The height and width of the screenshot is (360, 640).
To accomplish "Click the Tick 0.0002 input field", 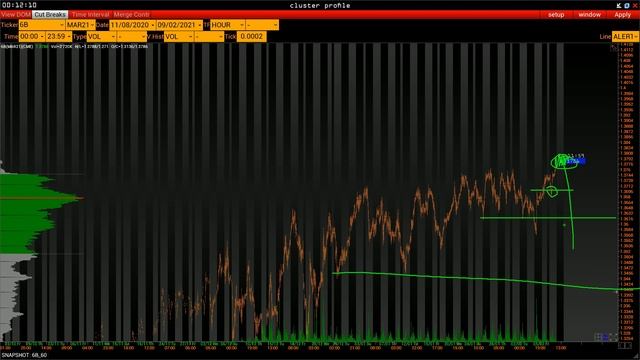I will pos(251,36).
